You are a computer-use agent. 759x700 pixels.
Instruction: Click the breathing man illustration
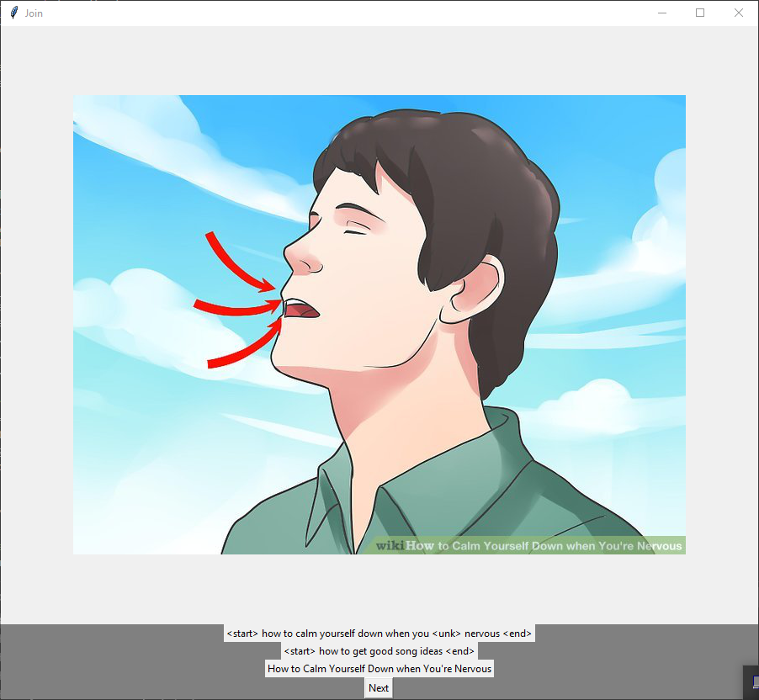point(379,325)
